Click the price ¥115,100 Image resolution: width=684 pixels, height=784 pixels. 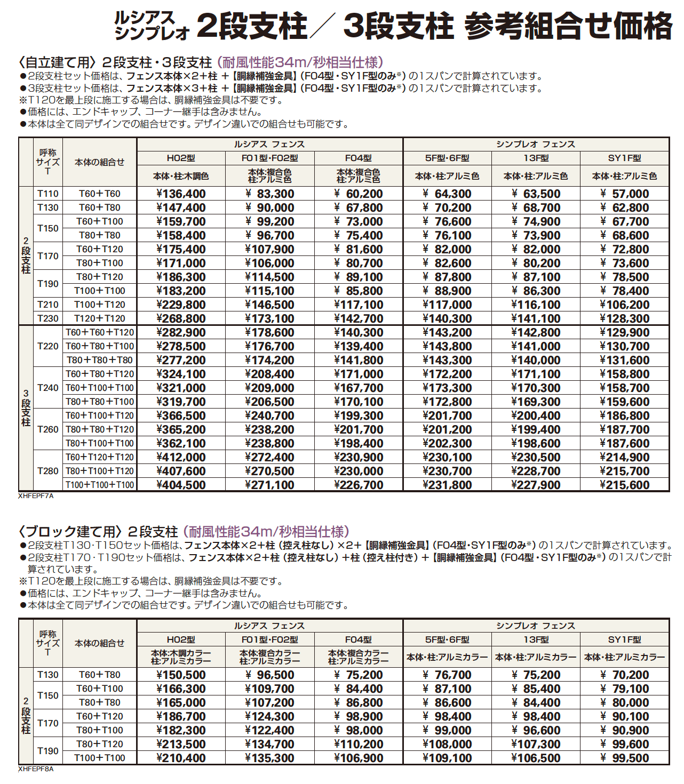click(x=269, y=291)
